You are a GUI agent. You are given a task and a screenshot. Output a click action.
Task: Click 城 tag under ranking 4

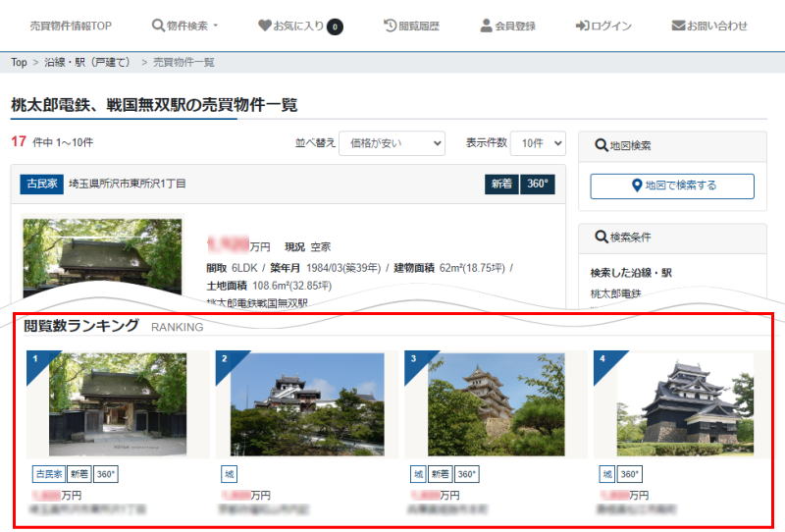pyautogui.click(x=607, y=474)
